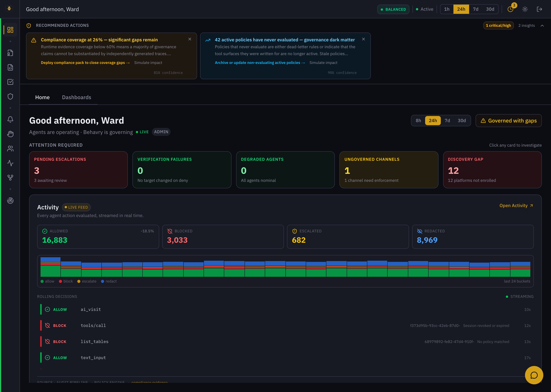Open the Degraded Agents card
The width and height of the screenshot is (551, 392).
[285, 170]
